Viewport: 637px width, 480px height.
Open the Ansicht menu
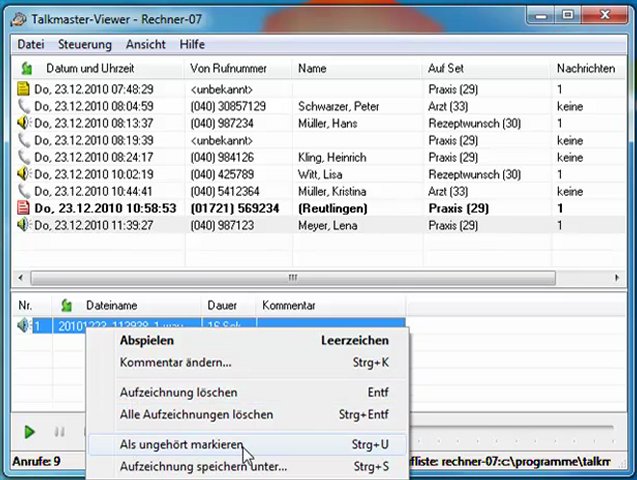[145, 44]
